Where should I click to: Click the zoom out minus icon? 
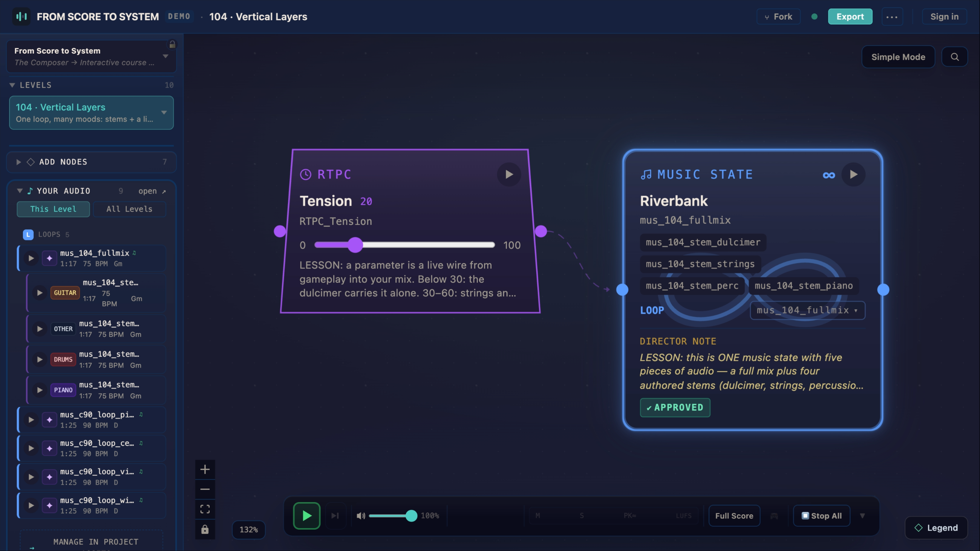tap(205, 489)
